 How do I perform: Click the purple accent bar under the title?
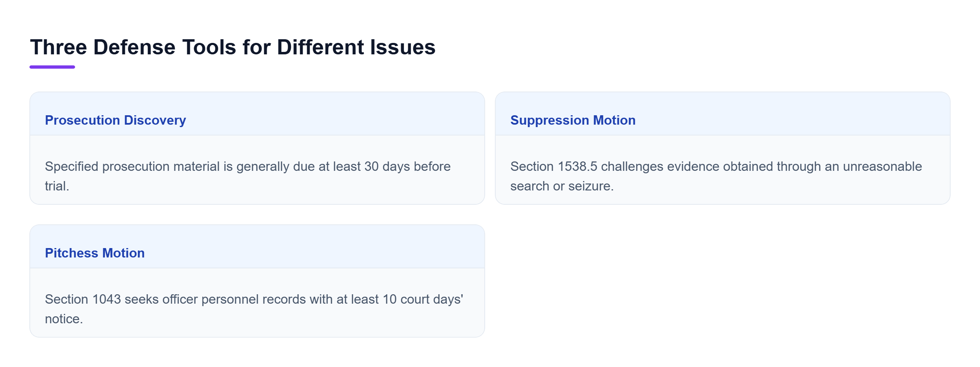click(52, 67)
